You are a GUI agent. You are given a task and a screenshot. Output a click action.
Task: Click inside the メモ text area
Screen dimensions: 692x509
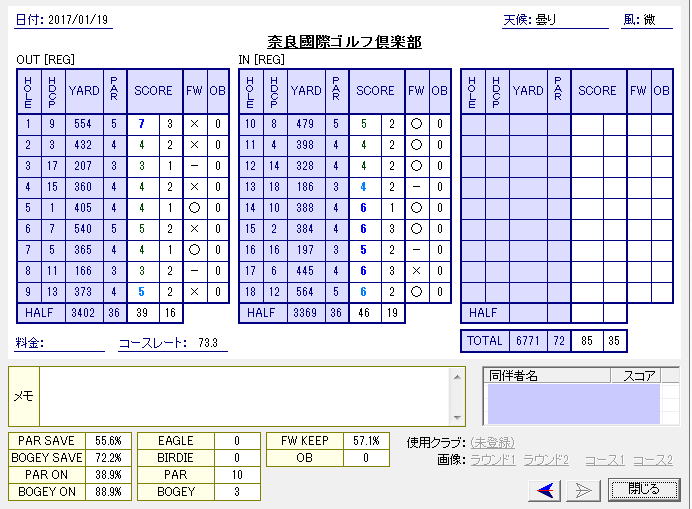coord(245,396)
